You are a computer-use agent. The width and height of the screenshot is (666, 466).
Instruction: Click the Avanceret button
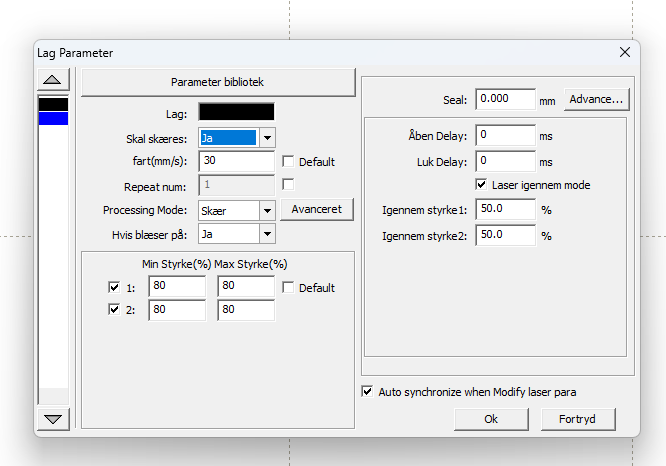click(316, 209)
